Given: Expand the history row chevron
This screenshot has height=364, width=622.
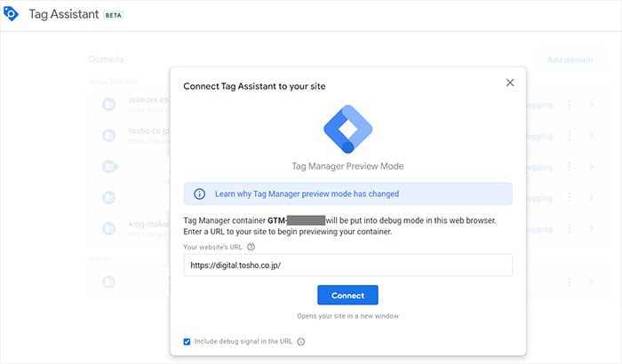Looking at the screenshot, I should pyautogui.click(x=592, y=282).
